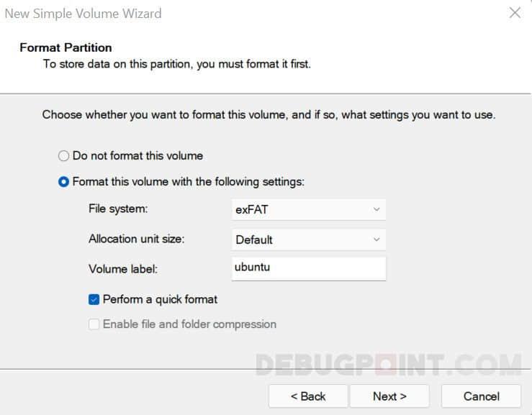Click the 'Choose whether you want to format' instruction text
The width and height of the screenshot is (532, 415).
(x=269, y=114)
